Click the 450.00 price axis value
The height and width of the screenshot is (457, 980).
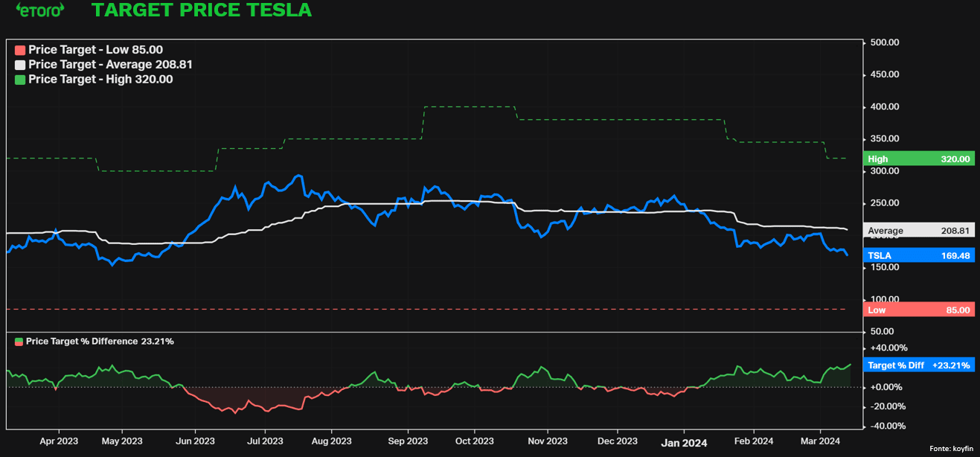point(885,74)
